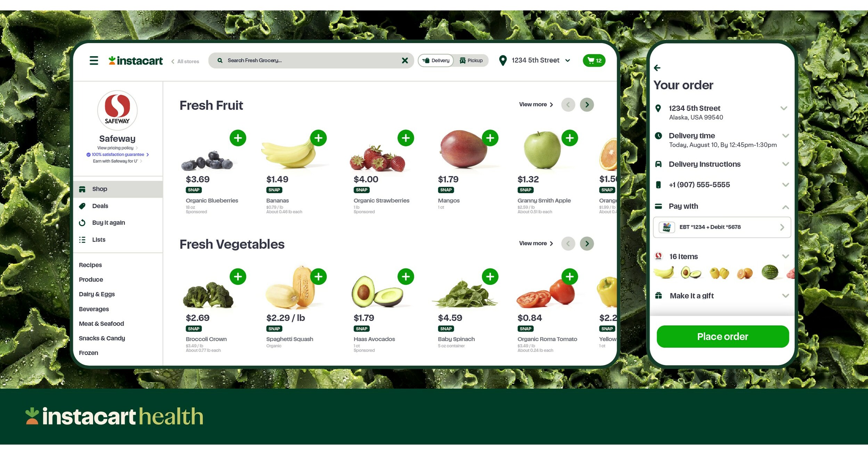
Task: Click the shopping cart icon with 12 items
Action: point(594,60)
